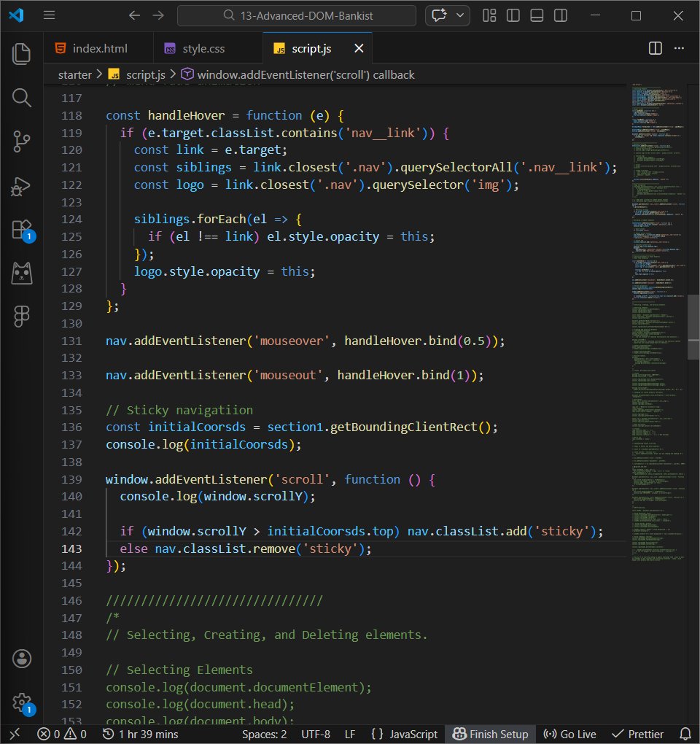Open the Run and Debug view
Screen dimensions: 700x744
pyautogui.click(x=21, y=187)
